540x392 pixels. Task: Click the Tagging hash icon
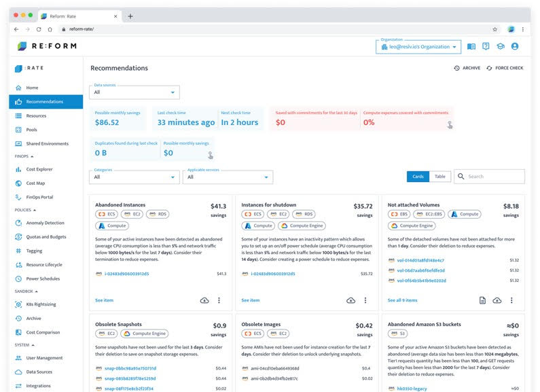point(18,251)
